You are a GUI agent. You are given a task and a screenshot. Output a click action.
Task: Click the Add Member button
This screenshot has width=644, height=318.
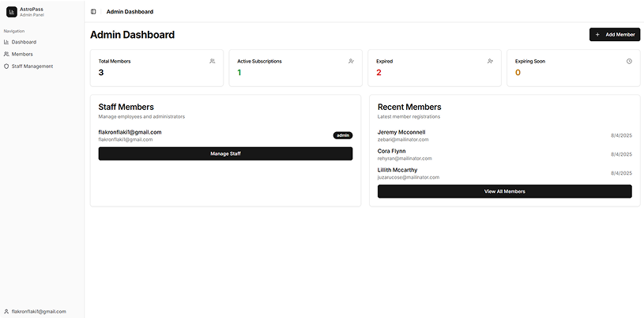click(x=615, y=35)
